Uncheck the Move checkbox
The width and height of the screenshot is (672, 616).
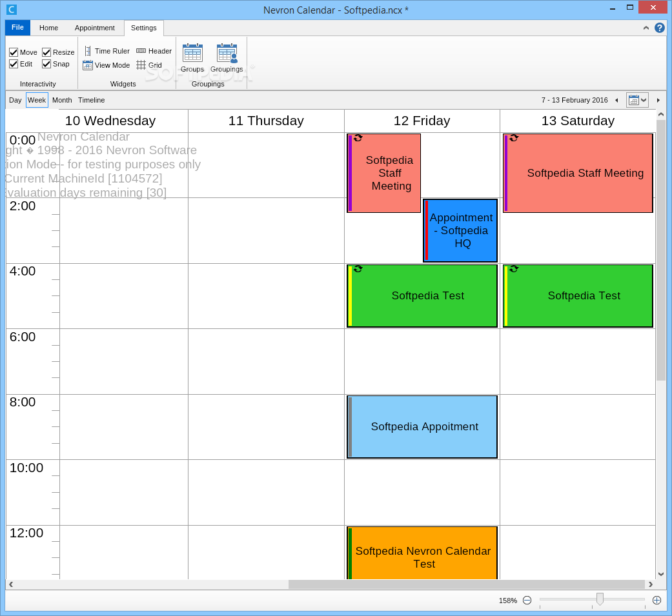coord(14,52)
